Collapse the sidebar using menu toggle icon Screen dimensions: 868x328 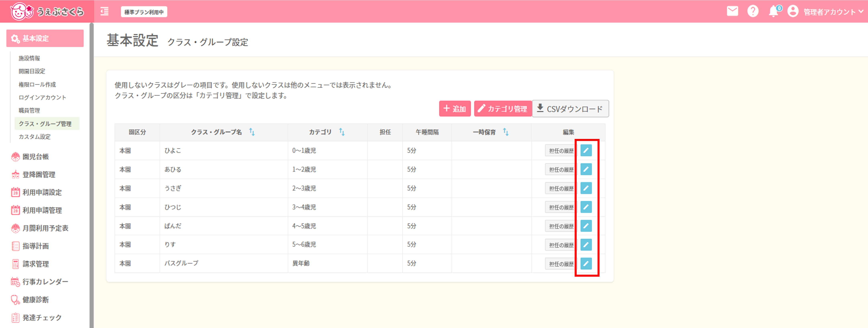tap(104, 11)
